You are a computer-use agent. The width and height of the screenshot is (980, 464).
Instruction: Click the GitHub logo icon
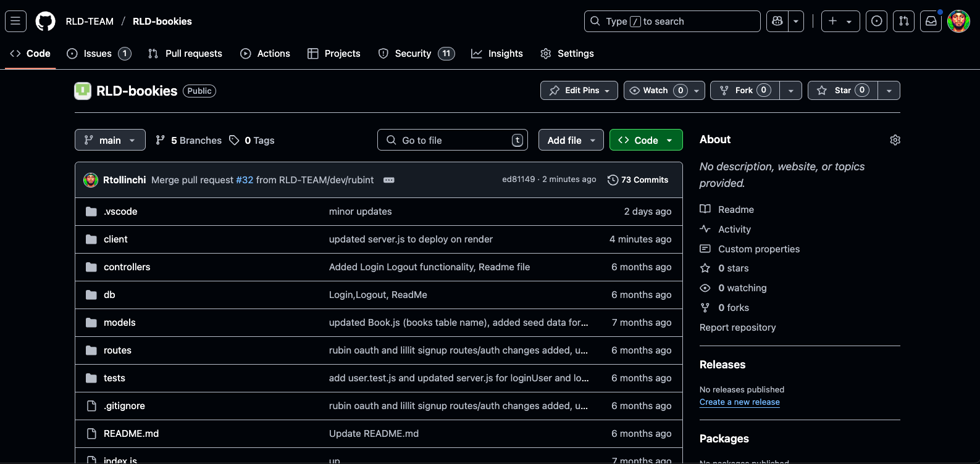45,21
